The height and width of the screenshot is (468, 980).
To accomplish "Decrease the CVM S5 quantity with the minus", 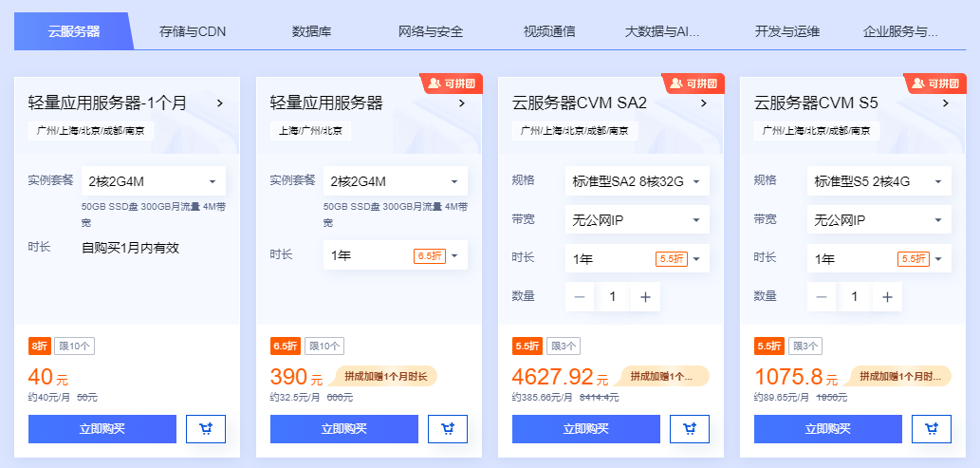I will point(822,297).
